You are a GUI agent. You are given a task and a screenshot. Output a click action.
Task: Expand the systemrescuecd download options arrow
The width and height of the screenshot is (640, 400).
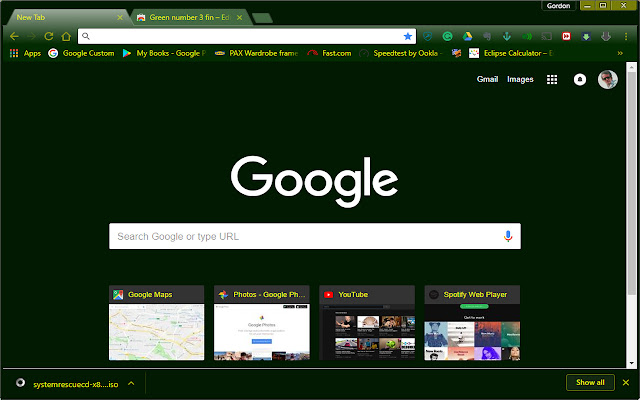tap(131, 383)
